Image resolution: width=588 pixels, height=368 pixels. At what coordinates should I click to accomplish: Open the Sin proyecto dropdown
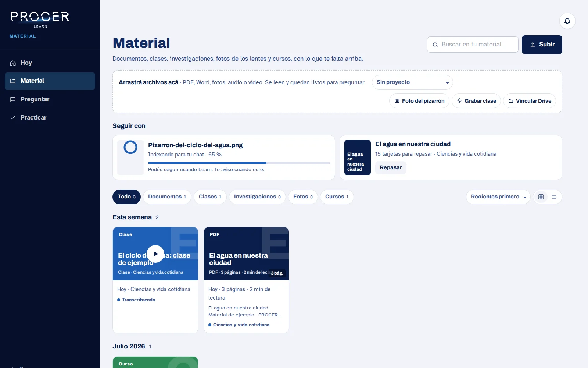(x=412, y=82)
